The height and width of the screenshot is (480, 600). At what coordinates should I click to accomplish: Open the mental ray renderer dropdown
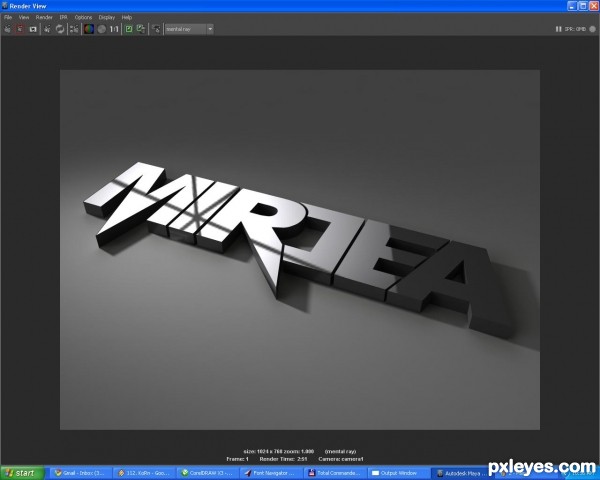[189, 29]
